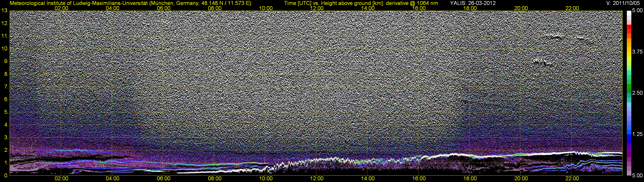Click the 22:00 label on upper time axis
The image size is (644, 182).
click(572, 8)
